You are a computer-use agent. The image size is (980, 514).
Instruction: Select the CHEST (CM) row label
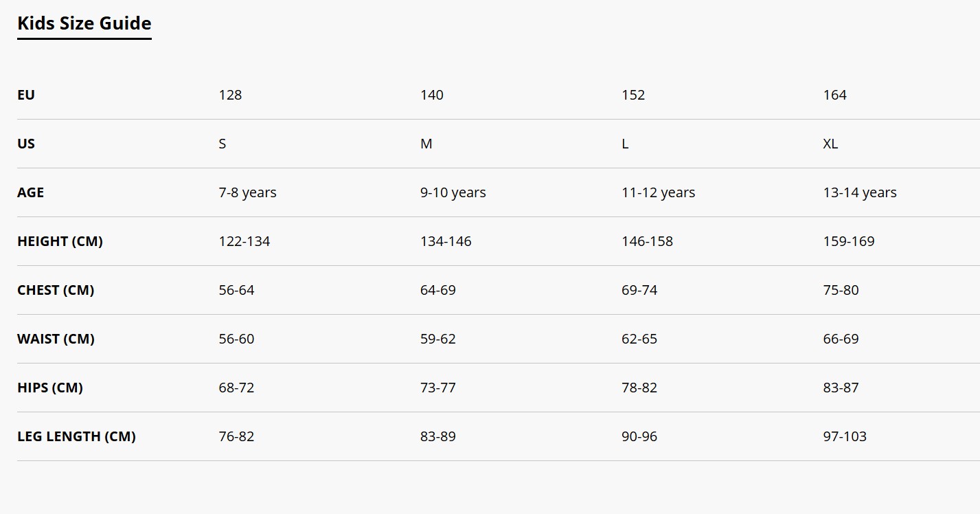[56, 290]
